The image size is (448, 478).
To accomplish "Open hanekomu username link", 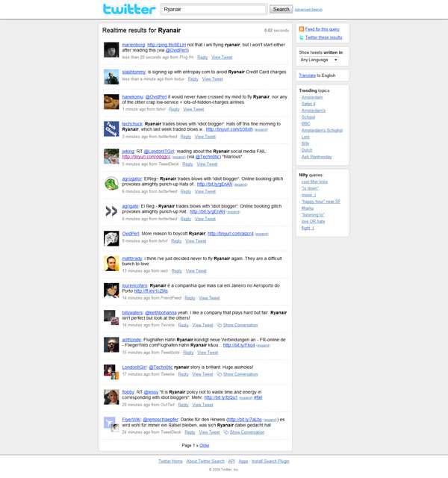I will click(132, 97).
